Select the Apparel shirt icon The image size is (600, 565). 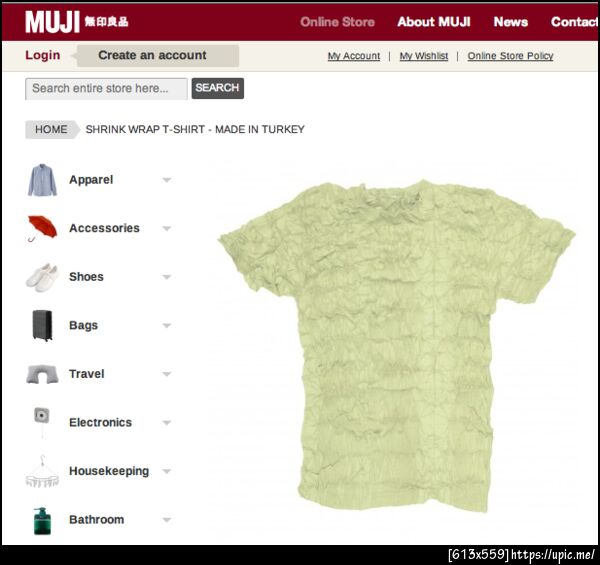click(42, 180)
